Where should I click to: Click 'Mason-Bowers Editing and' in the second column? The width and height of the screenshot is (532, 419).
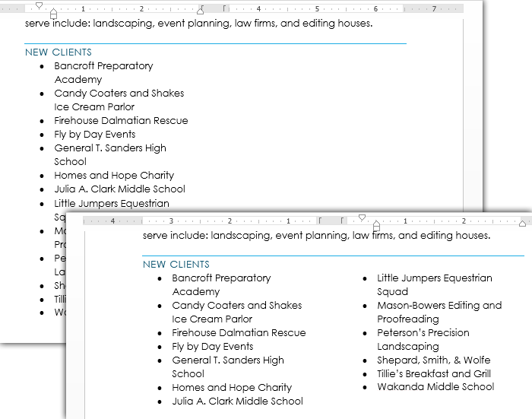(x=439, y=305)
